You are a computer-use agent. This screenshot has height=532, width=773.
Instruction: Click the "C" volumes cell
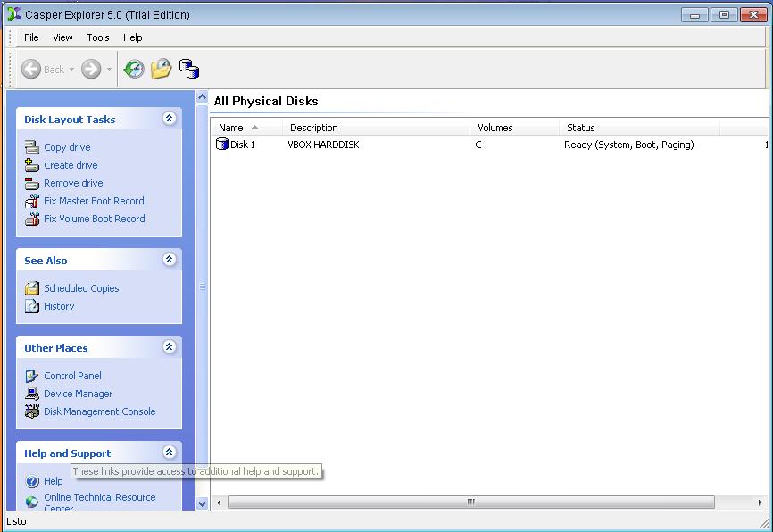[x=478, y=145]
